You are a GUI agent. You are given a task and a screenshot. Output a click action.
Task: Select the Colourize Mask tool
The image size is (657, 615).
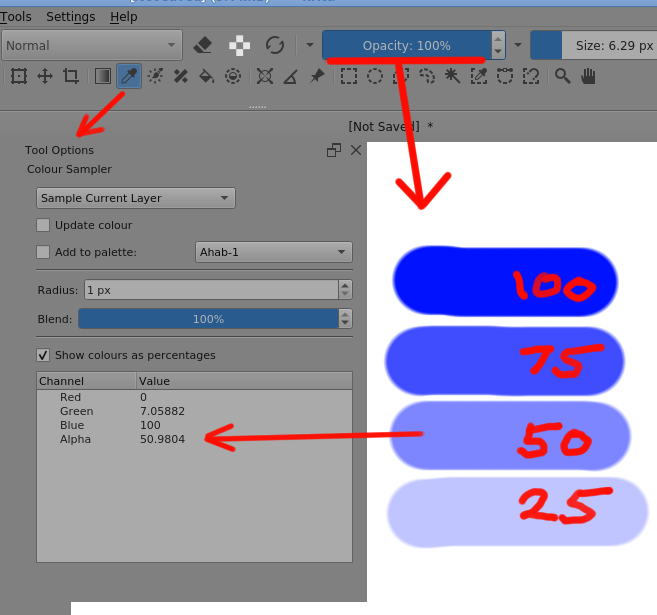point(155,76)
